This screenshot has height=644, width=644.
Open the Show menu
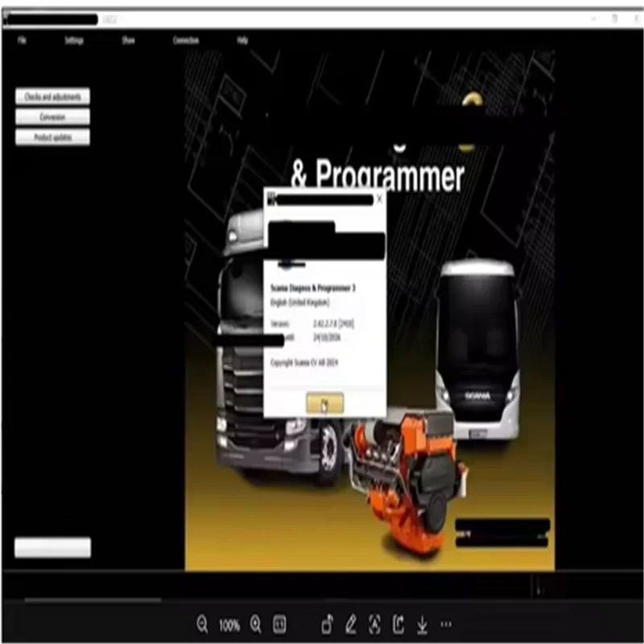128,39
